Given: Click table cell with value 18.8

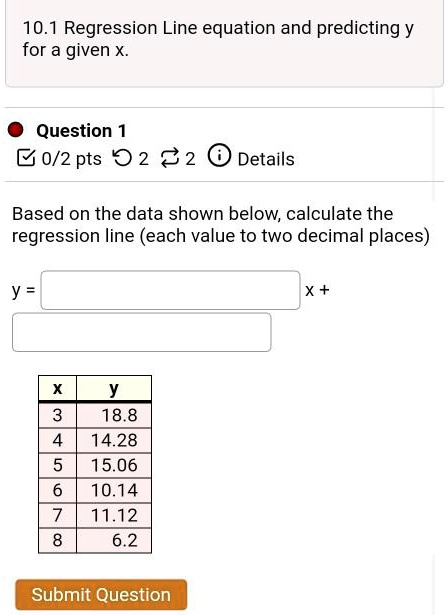Looking at the screenshot, I should [114, 415].
